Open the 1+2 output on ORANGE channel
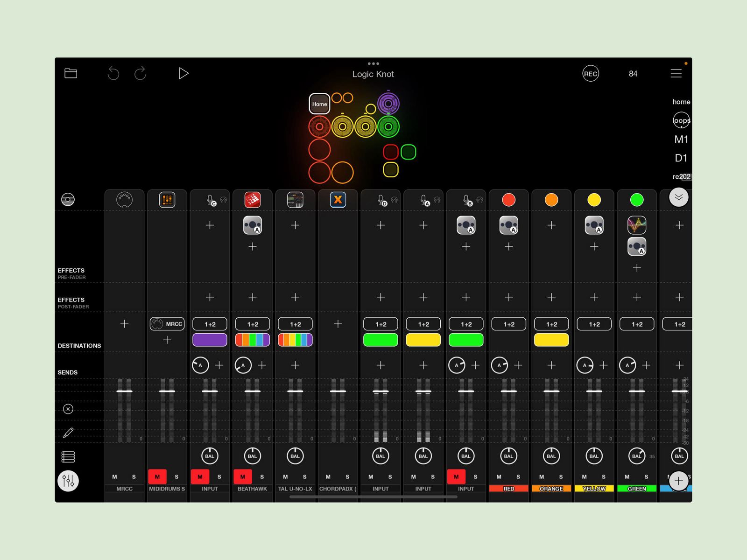The image size is (747, 560). click(551, 324)
